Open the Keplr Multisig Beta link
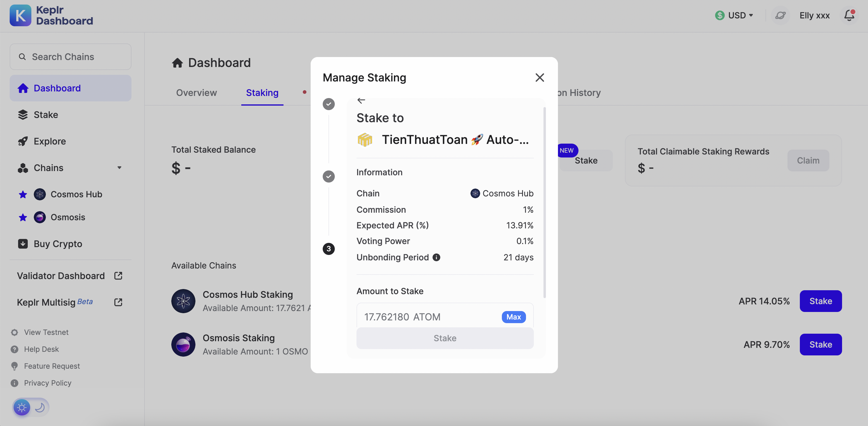The width and height of the screenshot is (868, 426). pyautogui.click(x=55, y=302)
